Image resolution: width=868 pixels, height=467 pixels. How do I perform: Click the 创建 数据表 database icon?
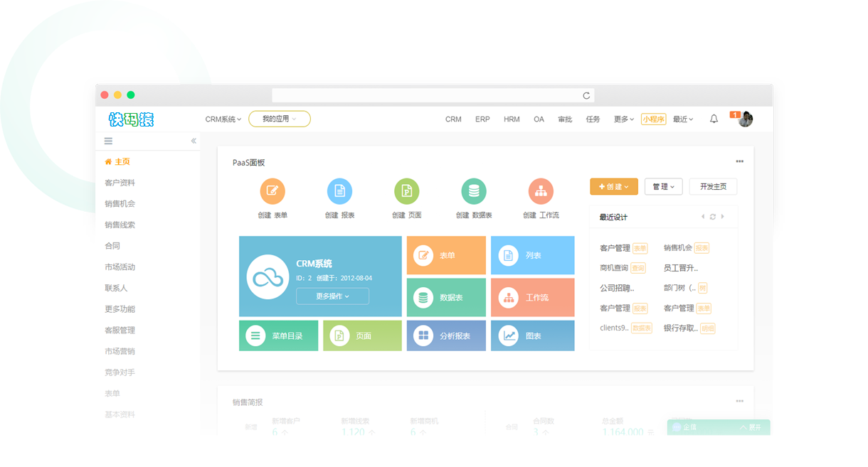tap(474, 191)
